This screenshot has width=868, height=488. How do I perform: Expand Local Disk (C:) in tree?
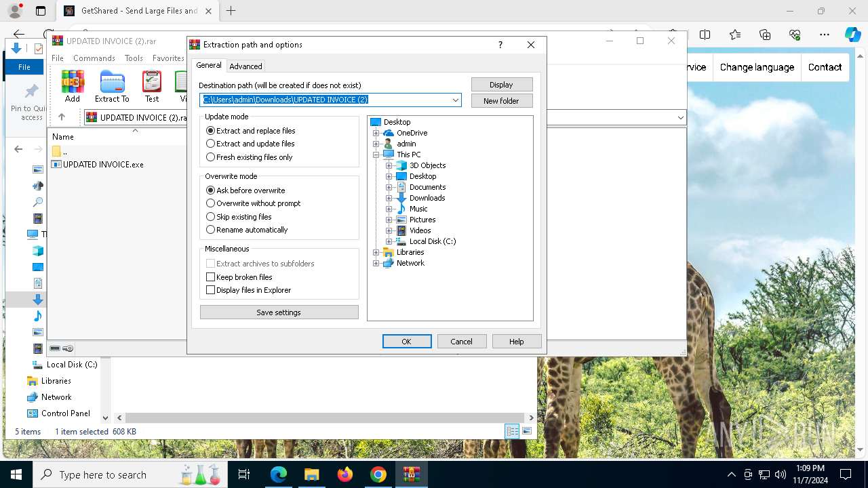(389, 241)
